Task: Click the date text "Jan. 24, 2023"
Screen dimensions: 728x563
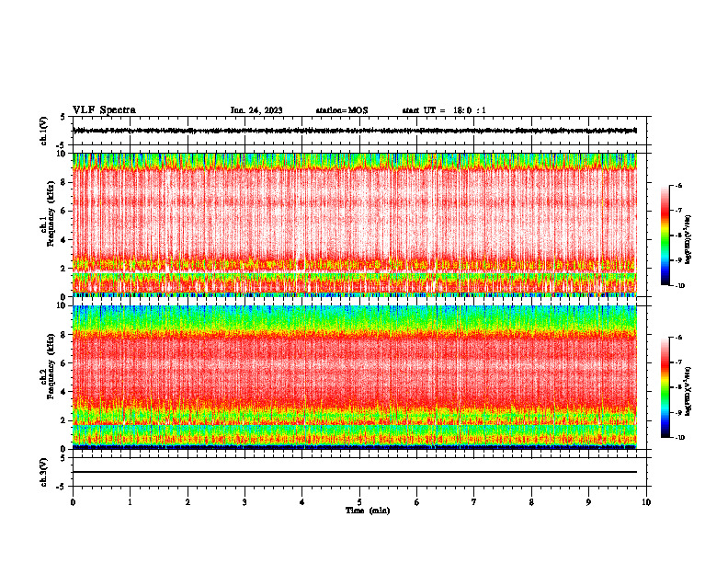Action: pos(256,110)
